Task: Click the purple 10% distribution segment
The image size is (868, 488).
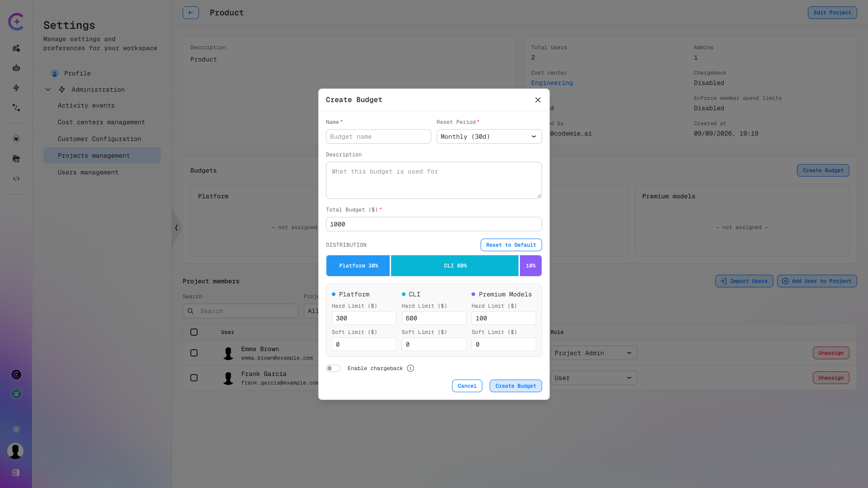Action: (531, 266)
